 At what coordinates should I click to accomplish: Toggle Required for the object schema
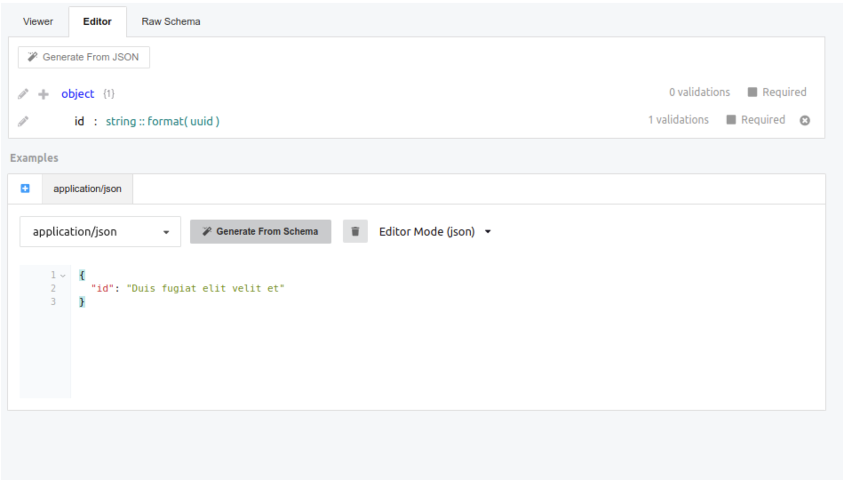[753, 92]
